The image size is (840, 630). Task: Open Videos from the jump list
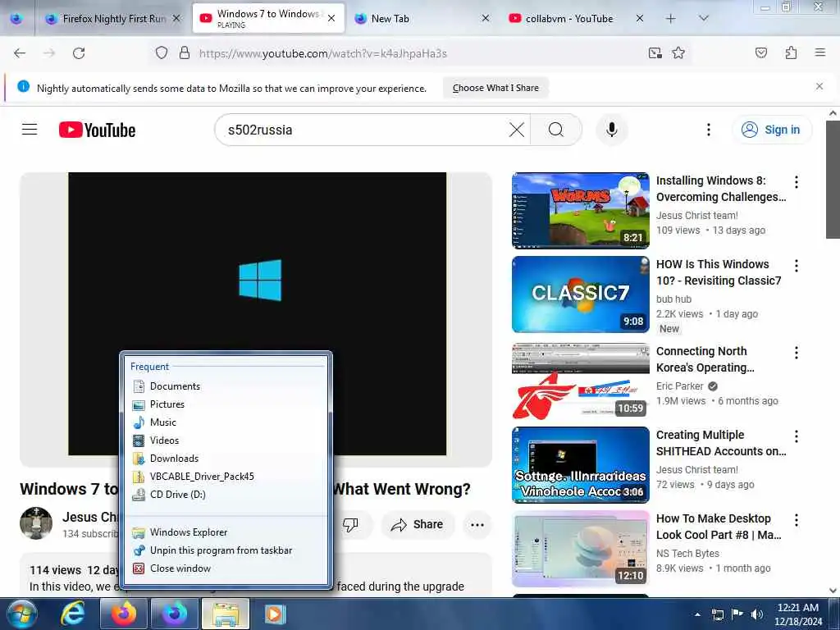click(226, 441)
